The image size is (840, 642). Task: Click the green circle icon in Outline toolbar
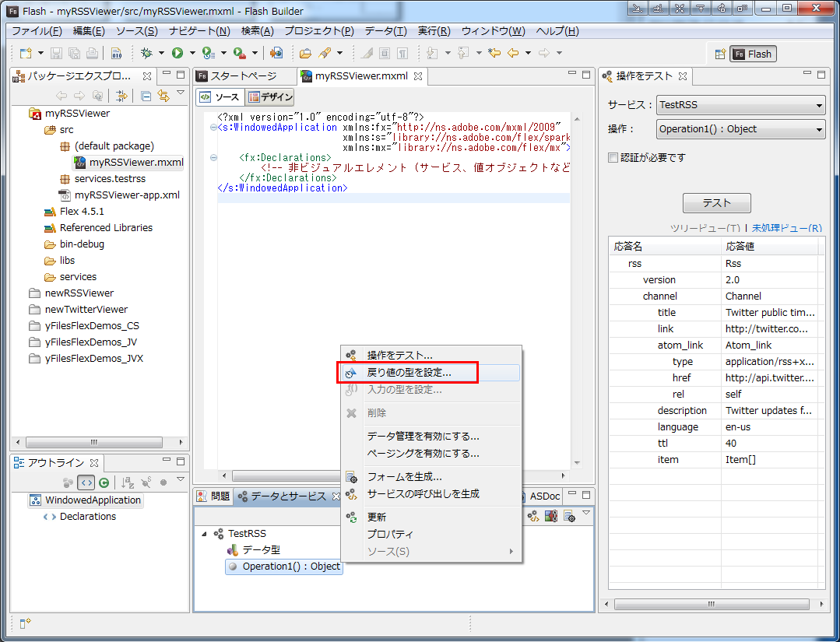coord(104,482)
